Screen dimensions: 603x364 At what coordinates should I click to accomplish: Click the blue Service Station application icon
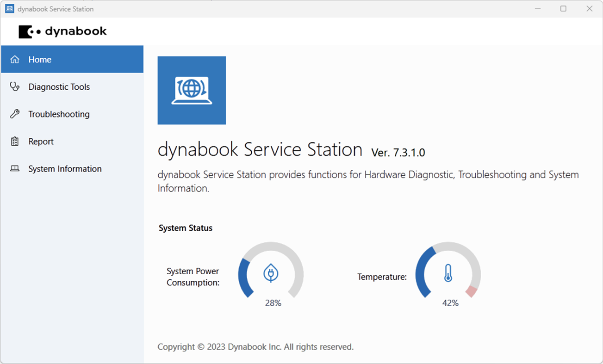click(192, 90)
